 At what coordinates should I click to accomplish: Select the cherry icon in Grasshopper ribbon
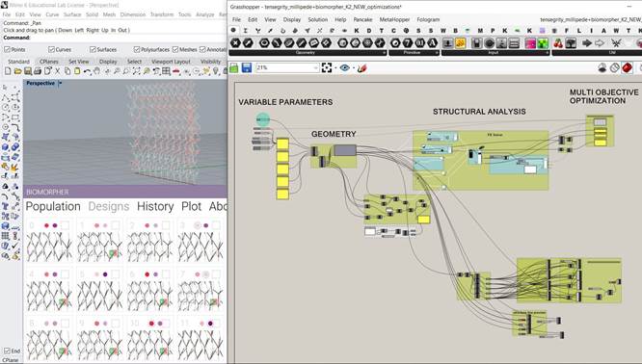558,43
